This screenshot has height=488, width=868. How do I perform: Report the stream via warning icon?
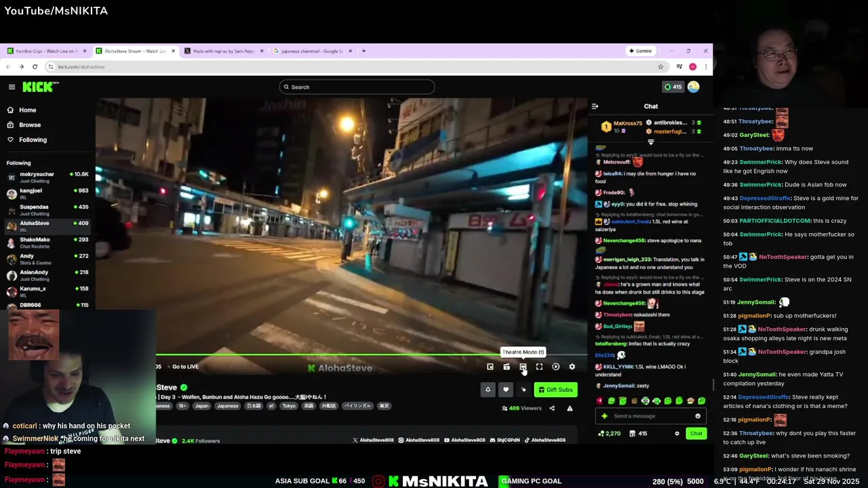[570, 408]
